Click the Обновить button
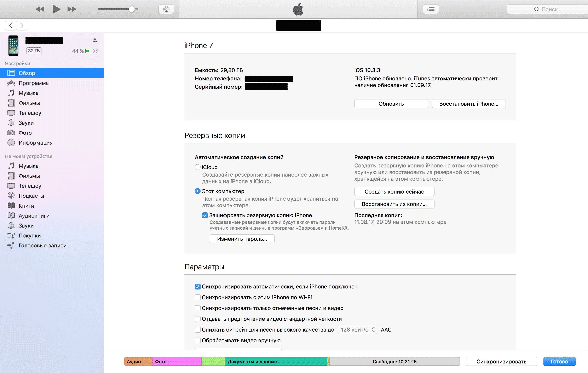588x373 pixels. [x=391, y=104]
